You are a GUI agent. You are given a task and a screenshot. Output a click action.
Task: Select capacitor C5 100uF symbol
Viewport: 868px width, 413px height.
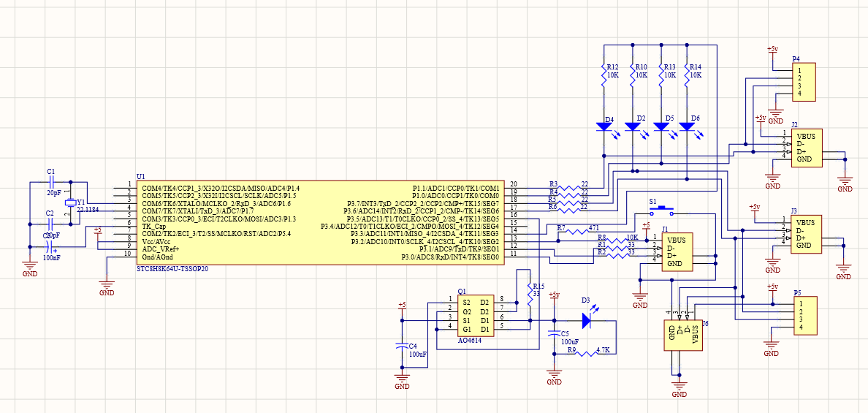coord(554,334)
